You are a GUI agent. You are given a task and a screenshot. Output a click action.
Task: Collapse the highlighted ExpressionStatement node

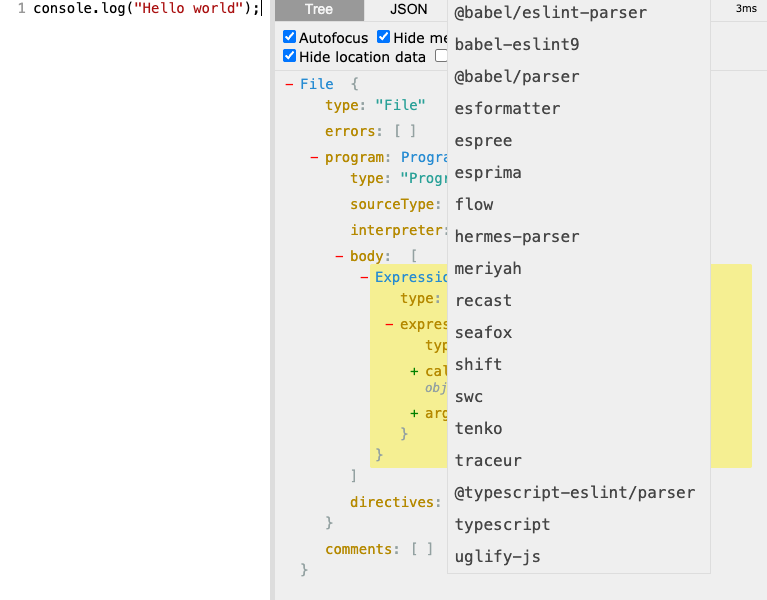[x=364, y=277]
